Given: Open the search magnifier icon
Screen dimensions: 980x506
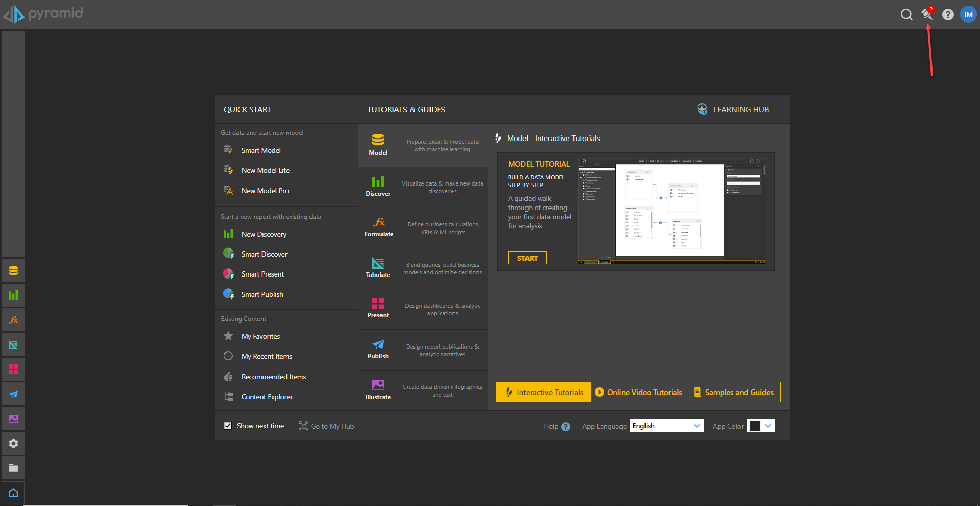Looking at the screenshot, I should click(906, 14).
